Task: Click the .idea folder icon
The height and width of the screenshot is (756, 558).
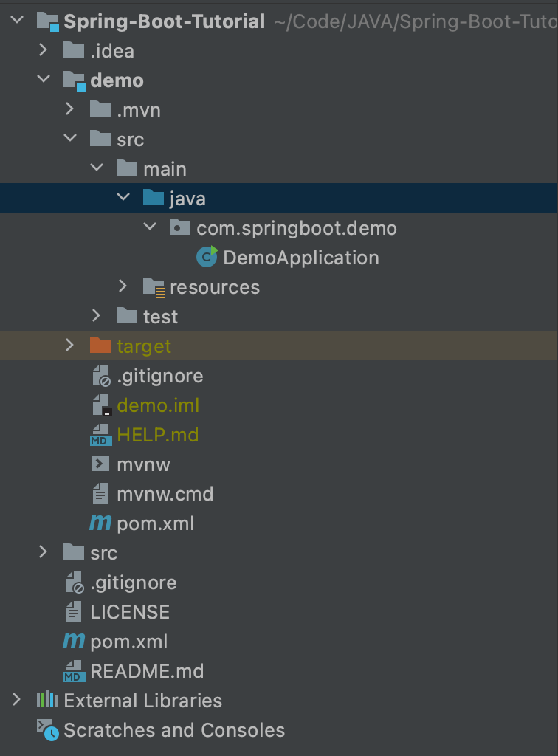Action: click(74, 49)
